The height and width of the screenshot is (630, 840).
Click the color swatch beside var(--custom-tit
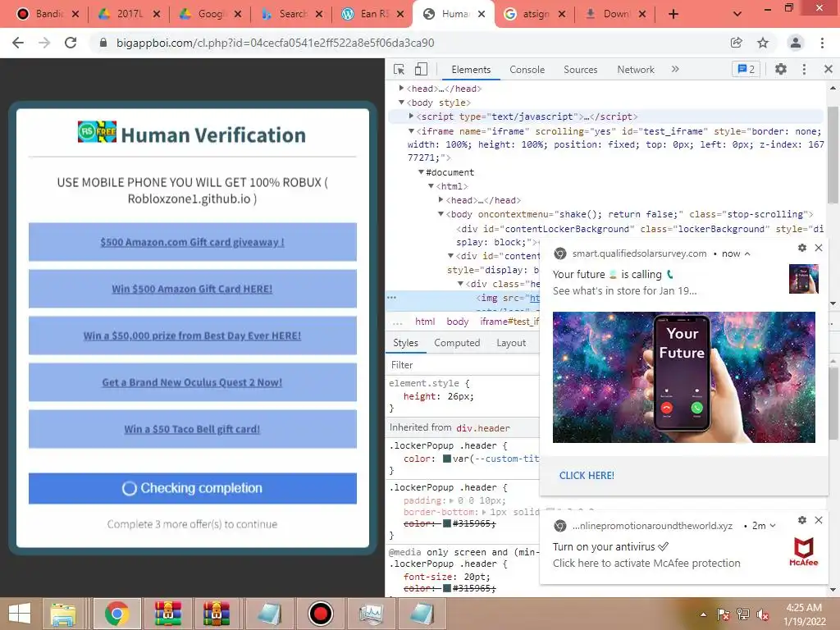pyautogui.click(x=447, y=459)
